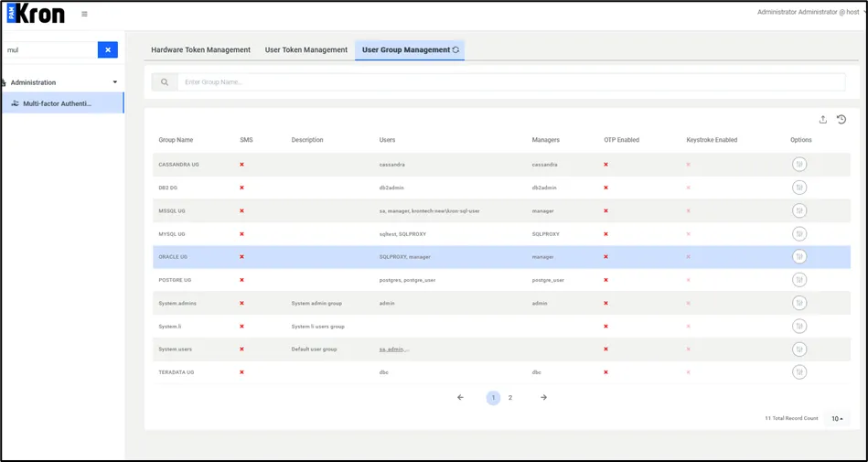
Task: Open the page size 10 dropdown
Action: 837,419
